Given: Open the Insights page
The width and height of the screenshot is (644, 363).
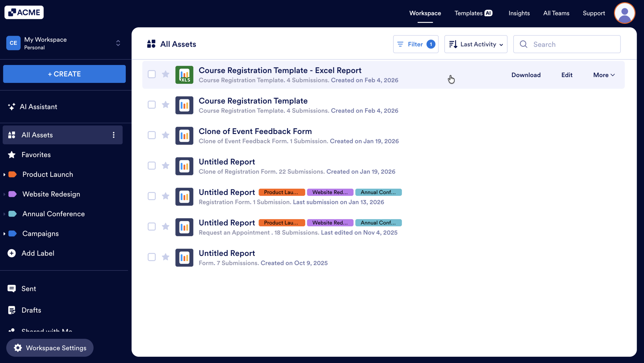Looking at the screenshot, I should (519, 13).
